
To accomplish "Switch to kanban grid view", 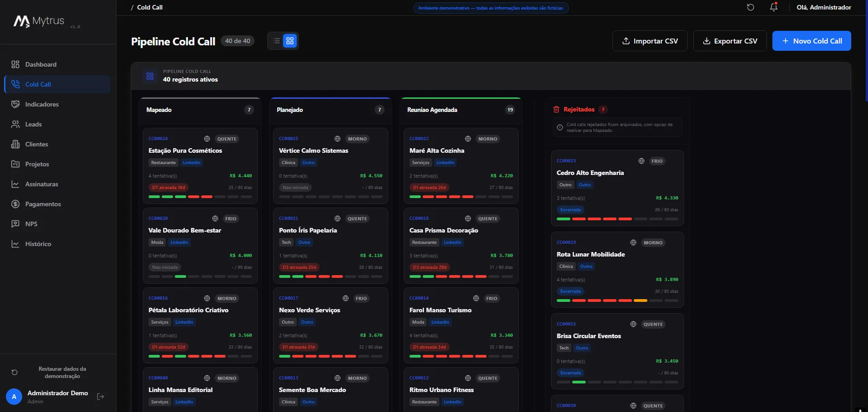I will [x=290, y=41].
